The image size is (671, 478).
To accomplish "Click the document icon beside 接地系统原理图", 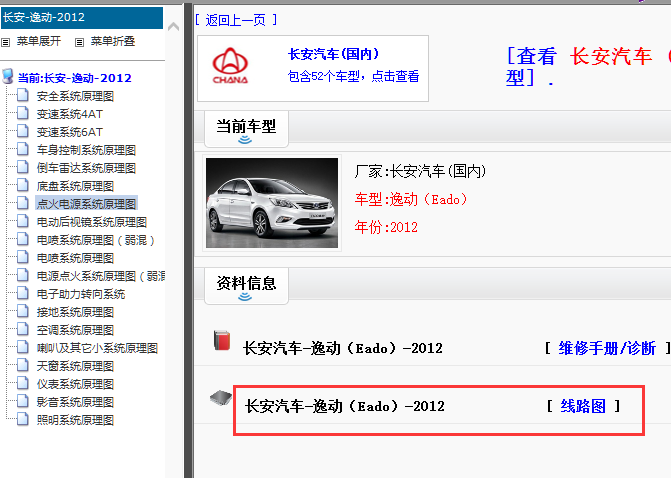I will [x=23, y=311].
